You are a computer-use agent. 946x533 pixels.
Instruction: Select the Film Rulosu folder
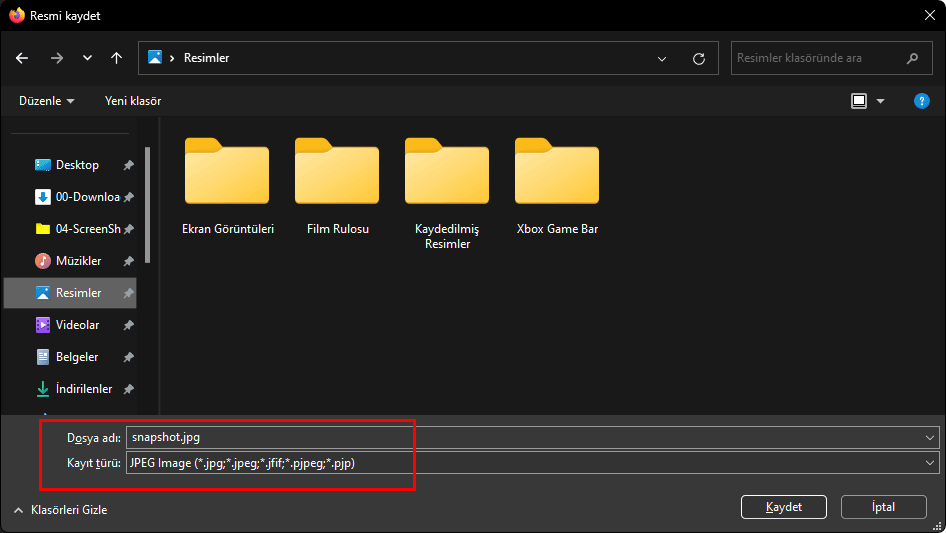(337, 186)
